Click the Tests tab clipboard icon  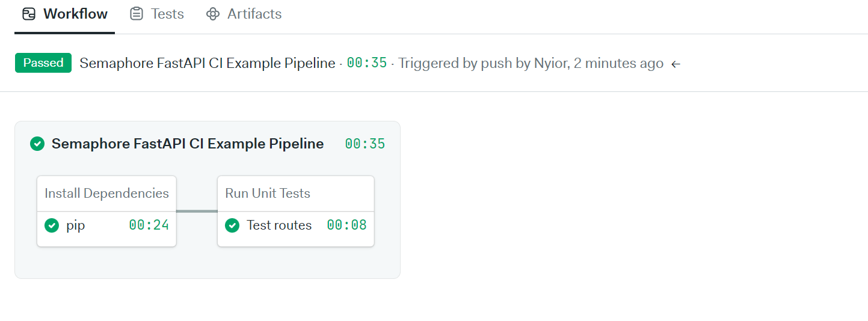tap(137, 14)
